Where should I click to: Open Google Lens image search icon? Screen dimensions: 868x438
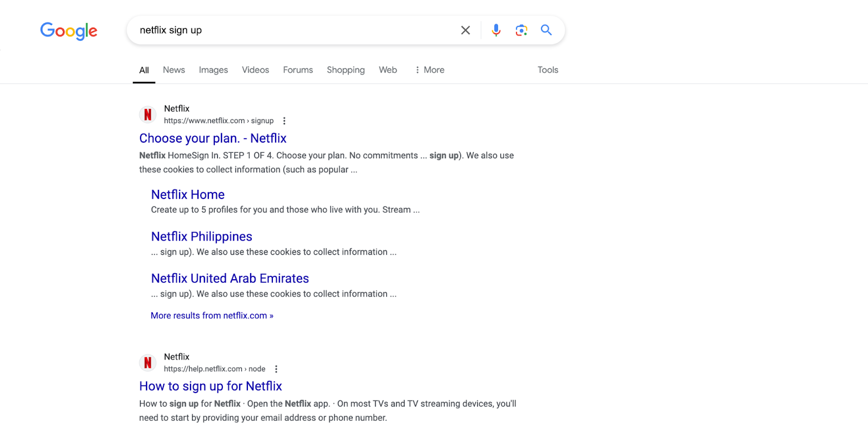point(521,30)
